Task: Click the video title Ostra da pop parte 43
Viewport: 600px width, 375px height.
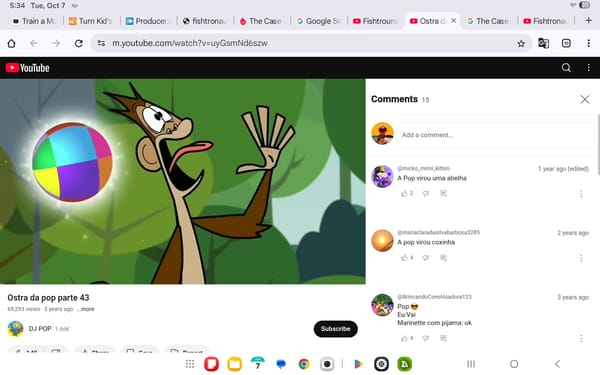Action: [x=48, y=298]
